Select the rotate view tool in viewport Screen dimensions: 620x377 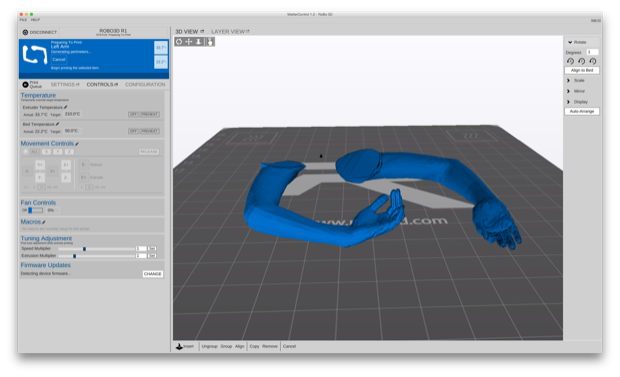click(x=179, y=42)
